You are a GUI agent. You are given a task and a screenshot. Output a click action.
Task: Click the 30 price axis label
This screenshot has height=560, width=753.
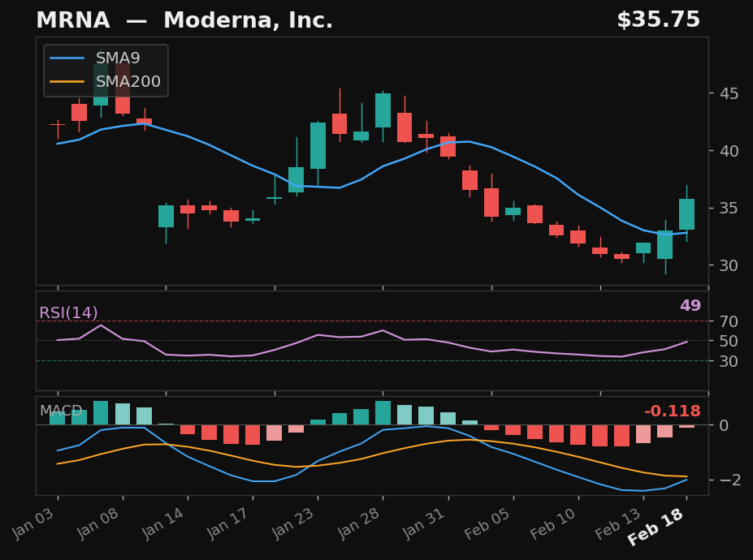pyautogui.click(x=729, y=265)
